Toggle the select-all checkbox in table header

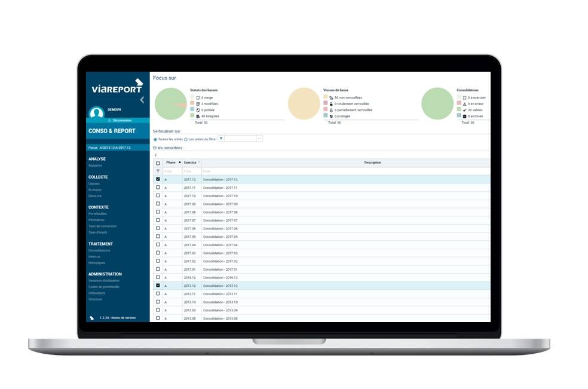(x=158, y=163)
